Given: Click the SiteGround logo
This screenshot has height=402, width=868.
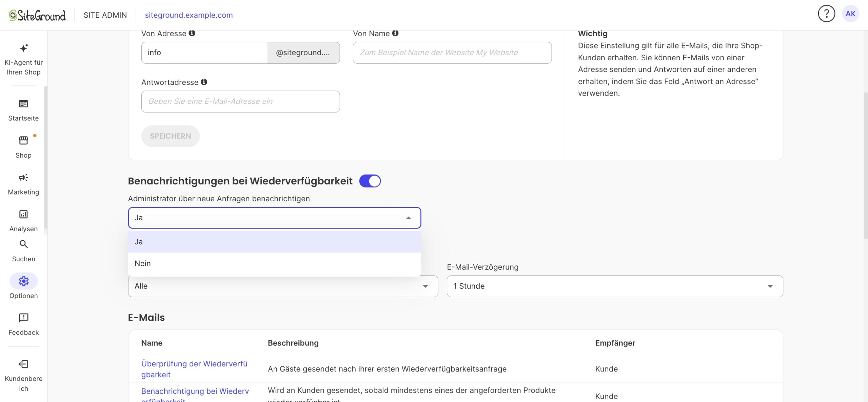Looking at the screenshot, I should click(x=37, y=15).
